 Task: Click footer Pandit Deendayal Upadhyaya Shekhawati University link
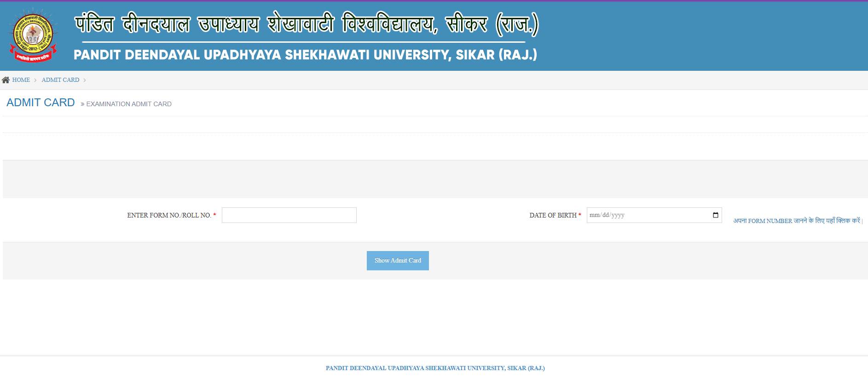[435, 368]
